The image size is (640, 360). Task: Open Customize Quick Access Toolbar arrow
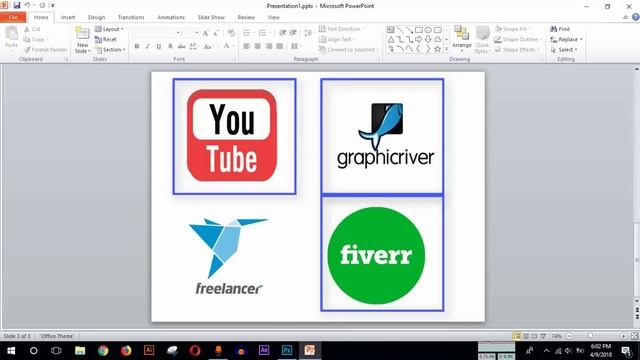point(53,6)
